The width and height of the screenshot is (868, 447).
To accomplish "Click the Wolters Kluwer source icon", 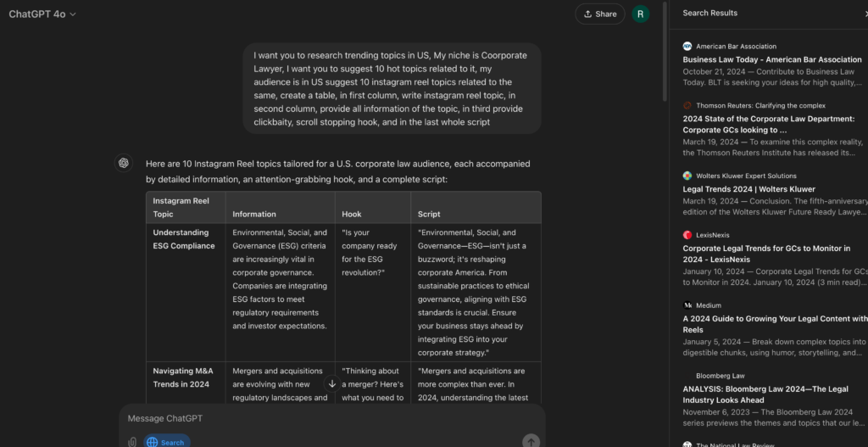I will pos(687,176).
